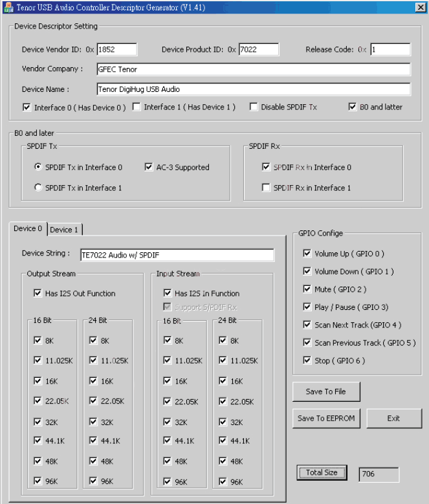Click the Save To File button
429x504 pixels.
326,391
